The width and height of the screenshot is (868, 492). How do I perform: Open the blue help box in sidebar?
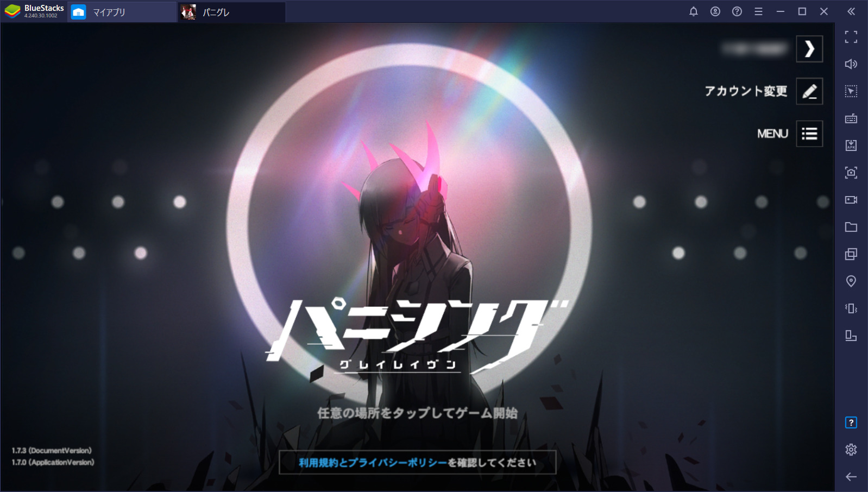point(851,422)
